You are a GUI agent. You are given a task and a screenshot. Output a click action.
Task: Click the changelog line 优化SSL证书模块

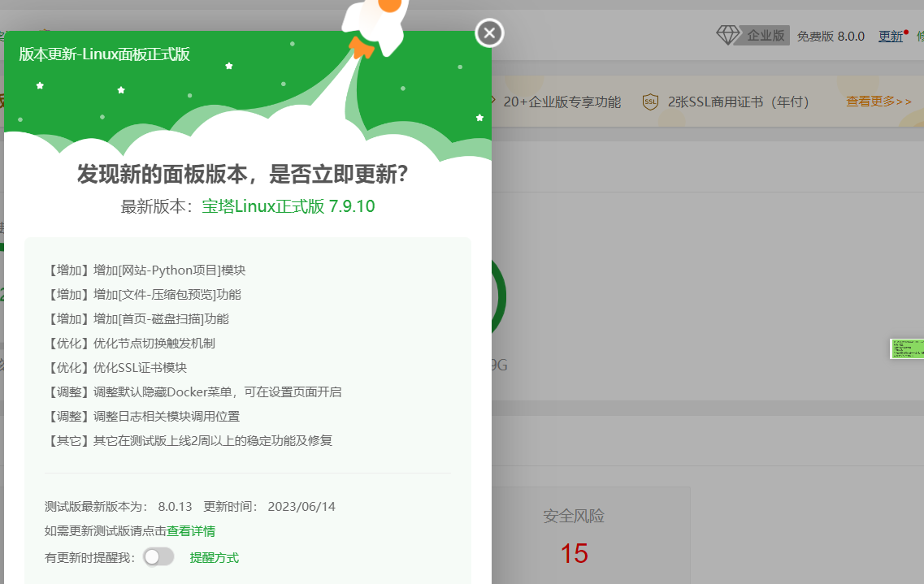[117, 368]
